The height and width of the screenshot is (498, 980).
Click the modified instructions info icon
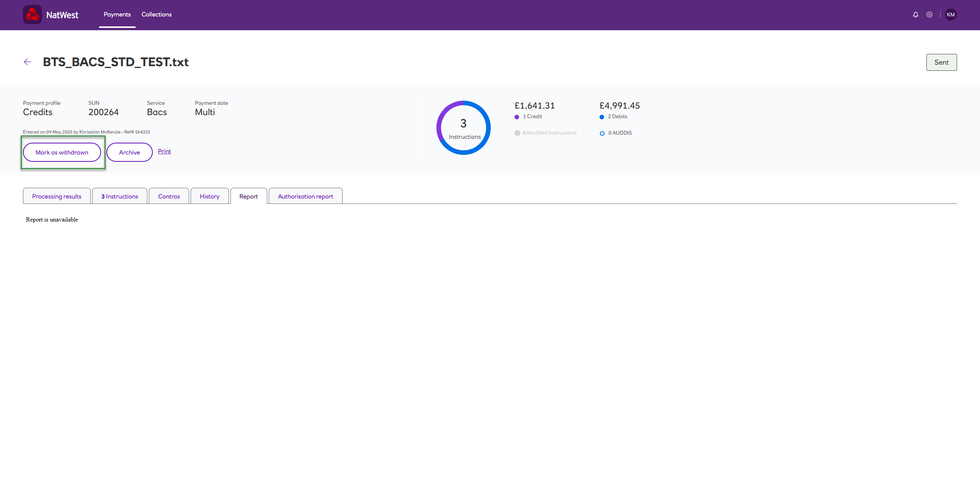517,133
